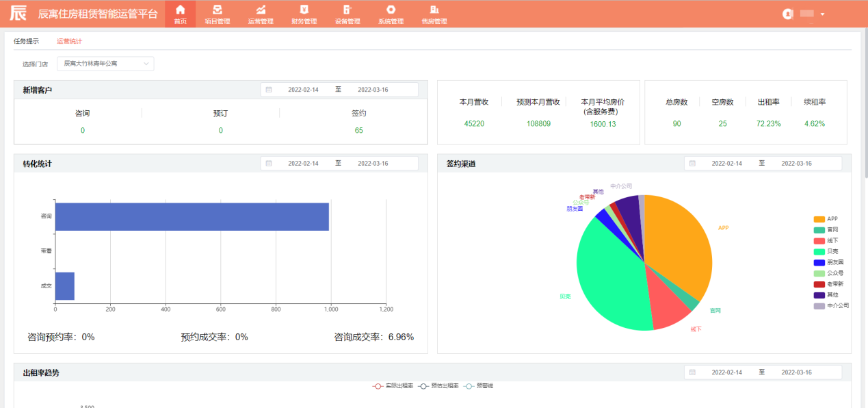Open 设备管理 device management icon
The image size is (868, 408).
[x=347, y=10]
